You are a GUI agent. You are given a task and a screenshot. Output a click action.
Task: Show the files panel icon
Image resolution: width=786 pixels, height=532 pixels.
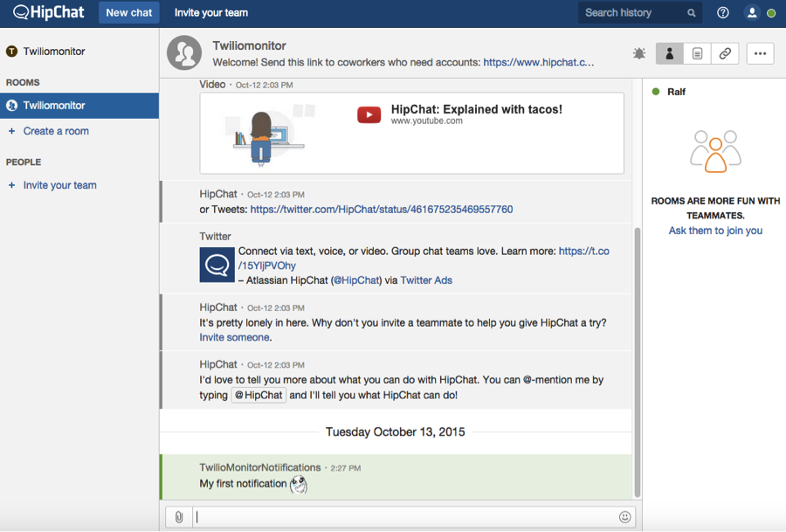697,53
